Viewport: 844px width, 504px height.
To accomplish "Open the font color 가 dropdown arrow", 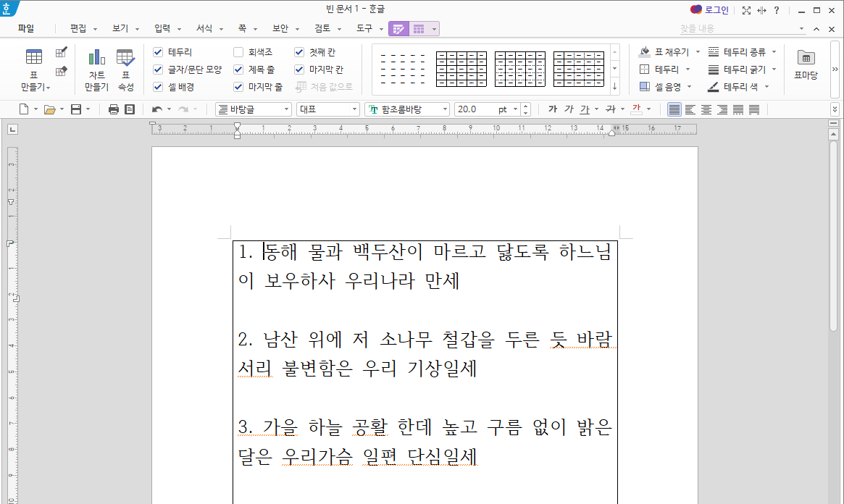I will [x=648, y=109].
